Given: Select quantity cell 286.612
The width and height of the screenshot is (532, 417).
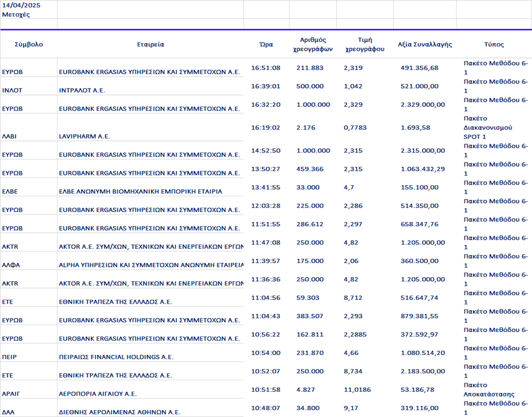Looking at the screenshot, I should [x=310, y=224].
